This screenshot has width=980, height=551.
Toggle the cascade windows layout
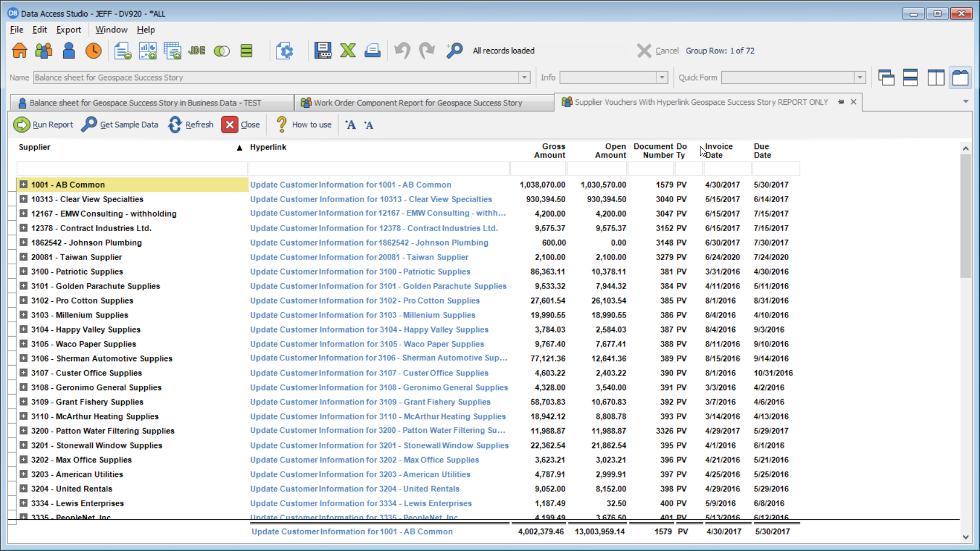(886, 78)
